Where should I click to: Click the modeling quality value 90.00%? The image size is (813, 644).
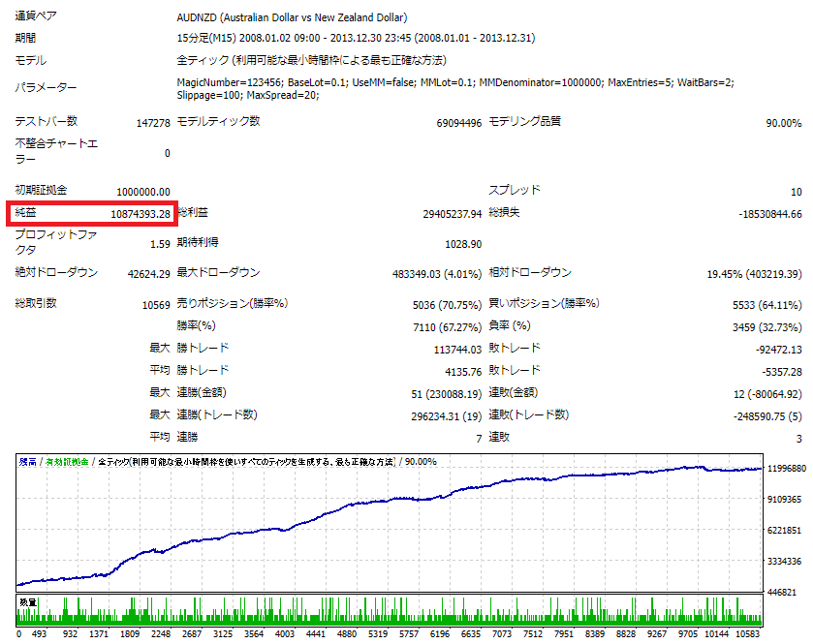coord(784,123)
